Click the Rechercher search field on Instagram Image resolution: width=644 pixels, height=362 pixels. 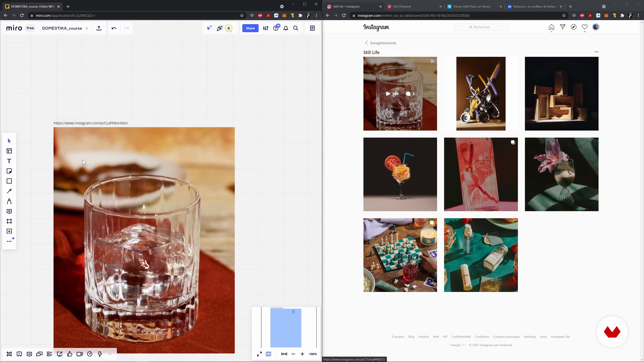(x=481, y=27)
